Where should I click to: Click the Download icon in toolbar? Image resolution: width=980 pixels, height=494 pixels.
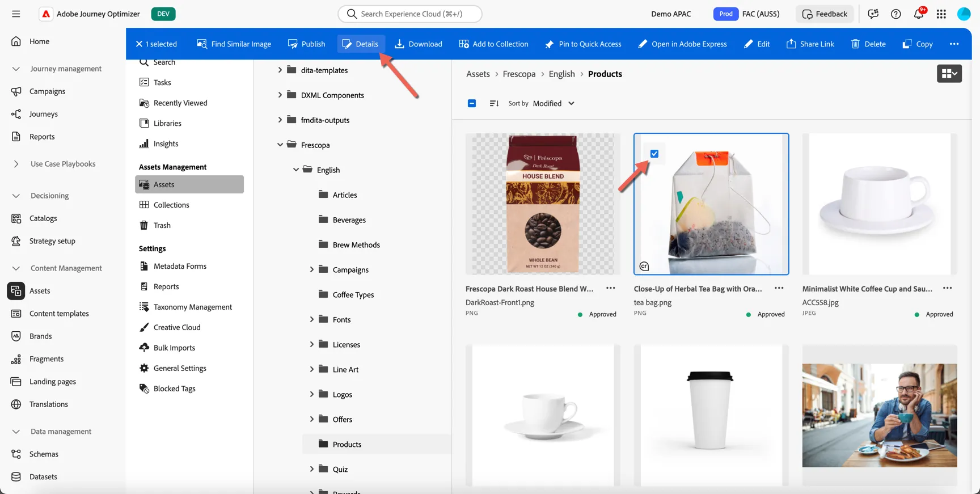pyautogui.click(x=399, y=44)
